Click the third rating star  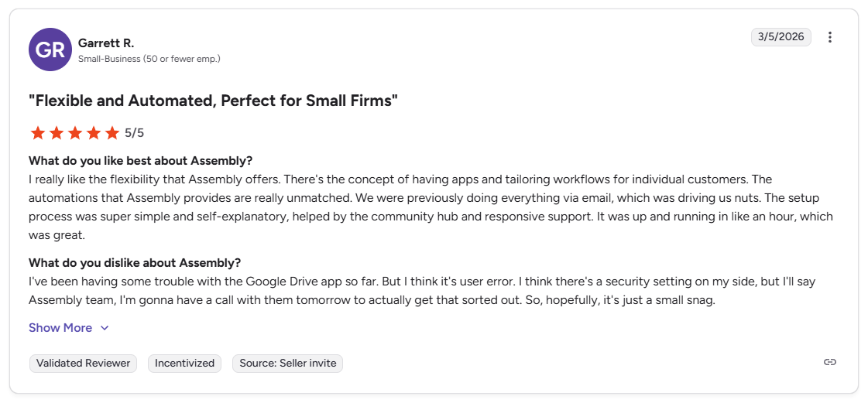pyautogui.click(x=74, y=133)
